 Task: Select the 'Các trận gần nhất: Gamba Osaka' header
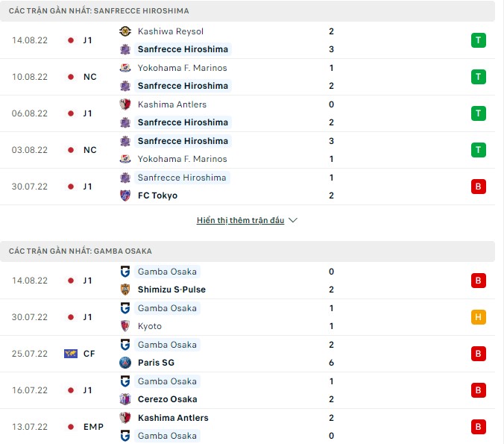click(81, 251)
